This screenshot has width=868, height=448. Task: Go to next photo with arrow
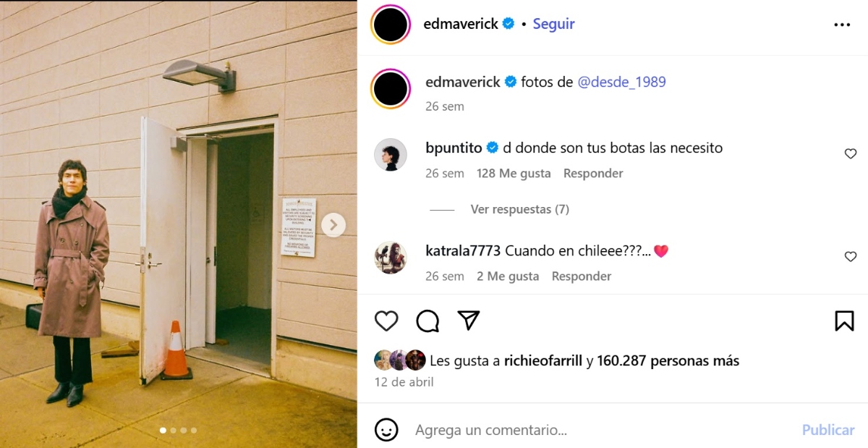333,224
